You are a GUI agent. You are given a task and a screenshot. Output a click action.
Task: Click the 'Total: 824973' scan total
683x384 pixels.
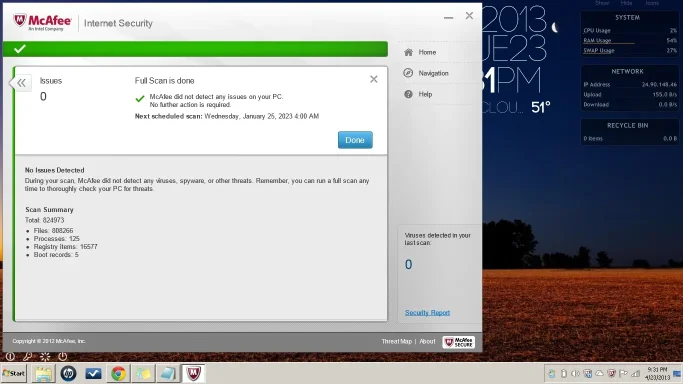coord(44,220)
